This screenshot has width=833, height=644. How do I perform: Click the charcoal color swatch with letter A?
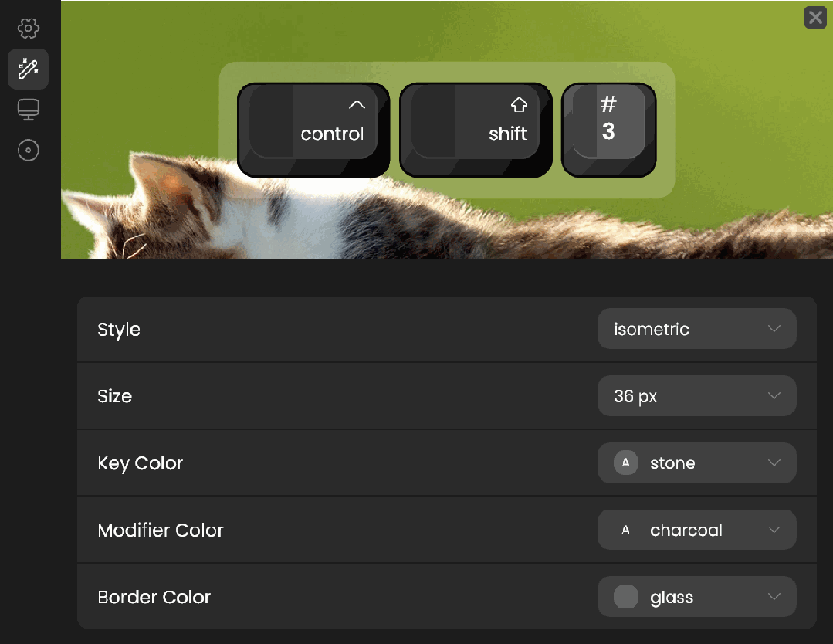(626, 530)
